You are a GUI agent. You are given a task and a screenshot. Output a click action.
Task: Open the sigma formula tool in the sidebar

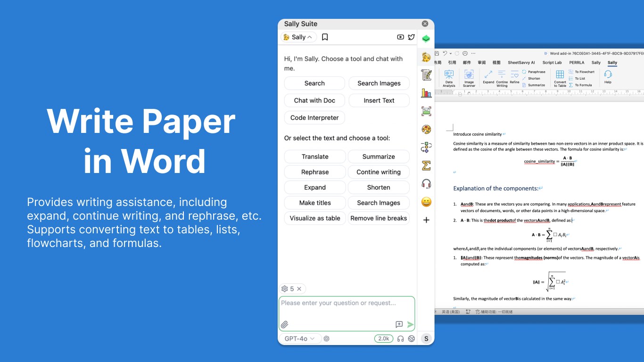tap(426, 165)
